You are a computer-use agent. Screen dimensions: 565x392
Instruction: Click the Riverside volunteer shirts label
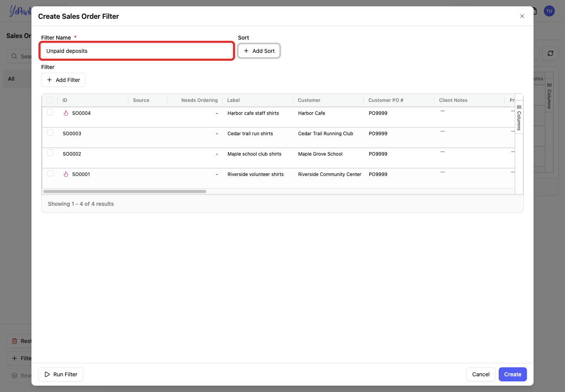point(255,174)
